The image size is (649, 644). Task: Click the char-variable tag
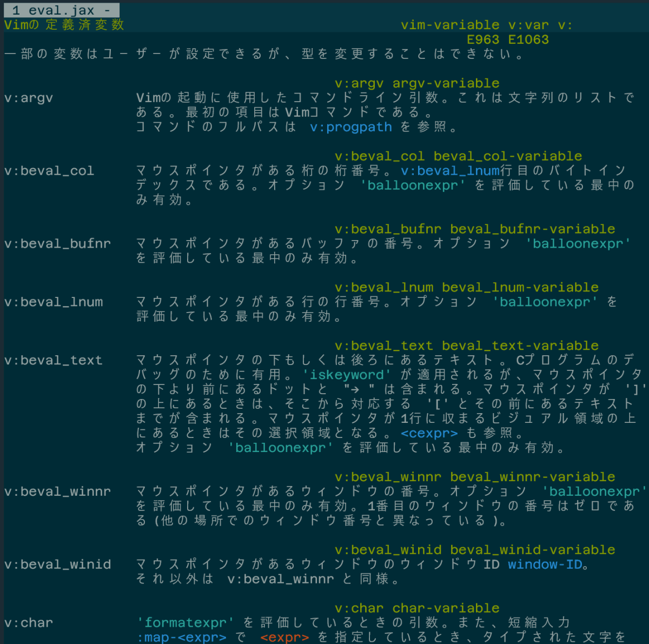(446, 608)
